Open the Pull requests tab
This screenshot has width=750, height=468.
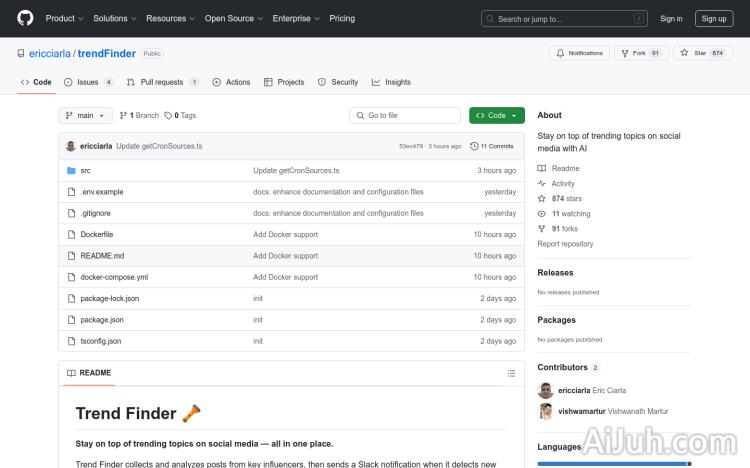pos(162,82)
